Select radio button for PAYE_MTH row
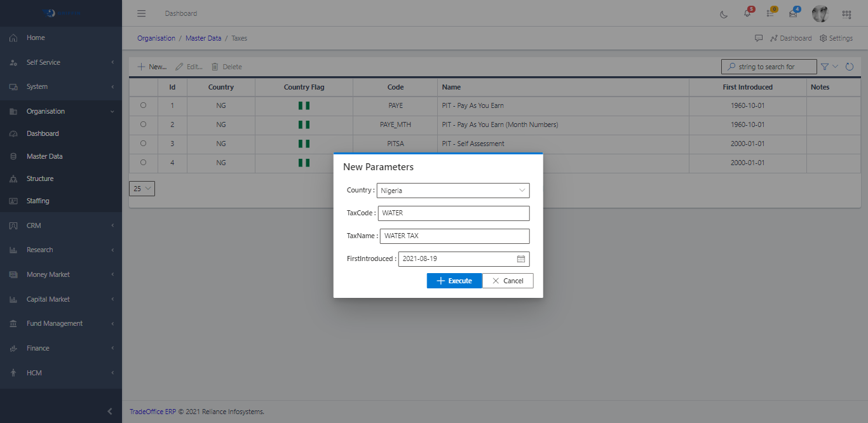 click(143, 124)
